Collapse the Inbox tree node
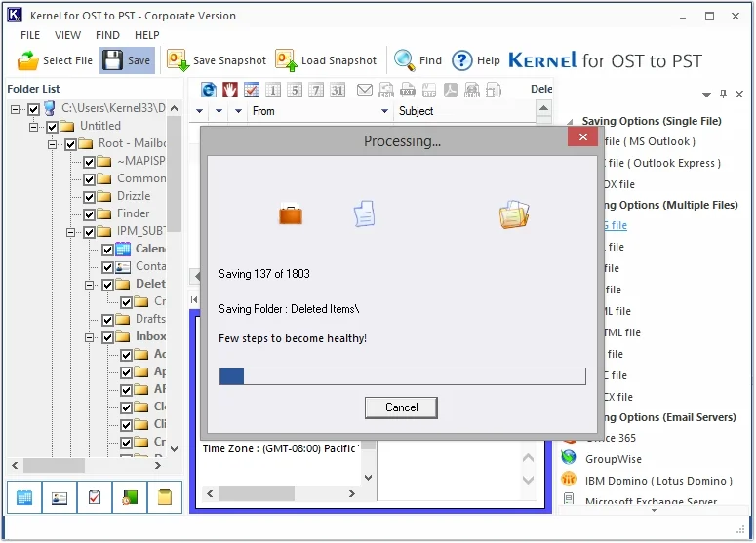Viewport: 756px width, 543px height. pos(89,337)
